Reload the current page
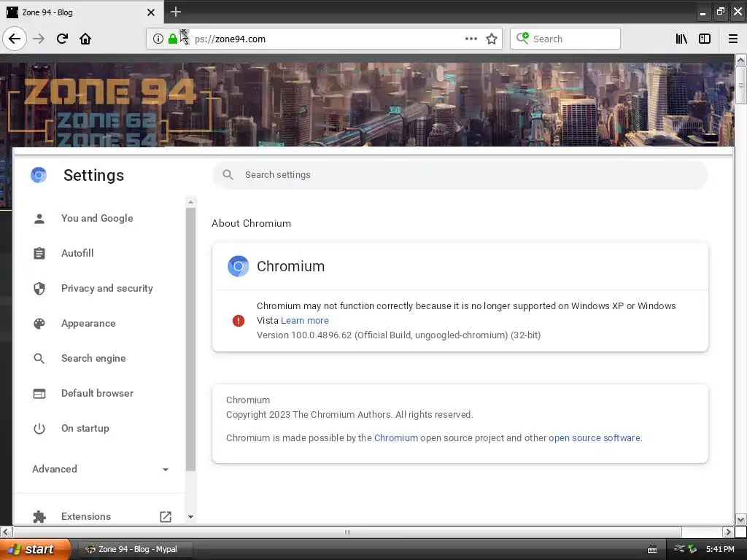Screen dimensions: 747x560 [x=62, y=39]
